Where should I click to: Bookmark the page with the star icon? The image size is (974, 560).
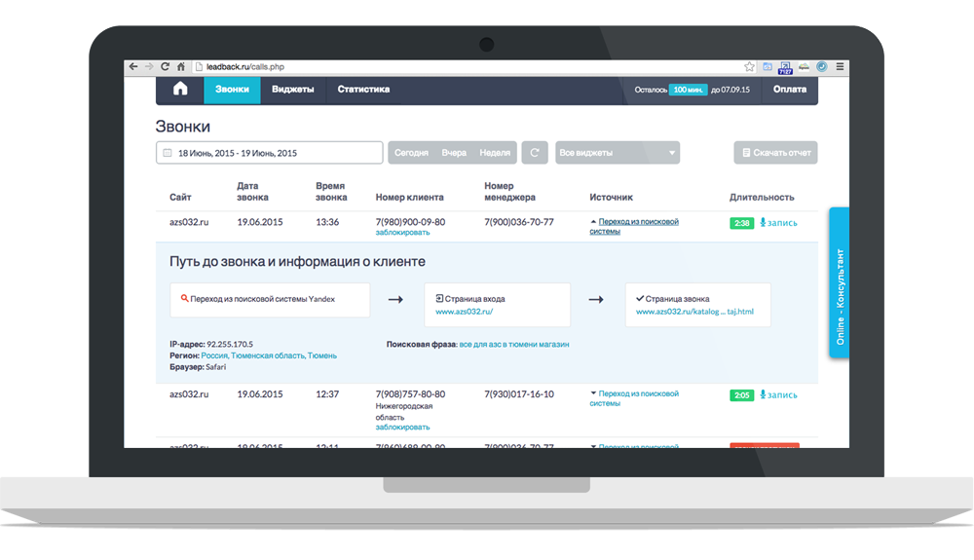coord(749,66)
